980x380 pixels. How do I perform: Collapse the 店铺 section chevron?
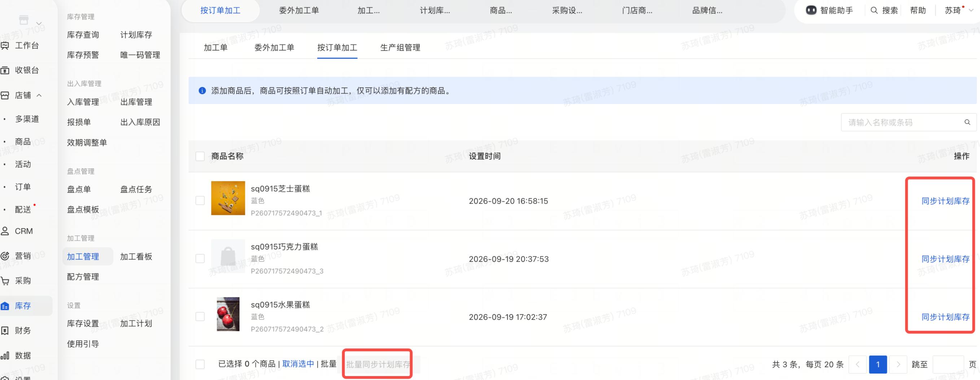pos(39,95)
